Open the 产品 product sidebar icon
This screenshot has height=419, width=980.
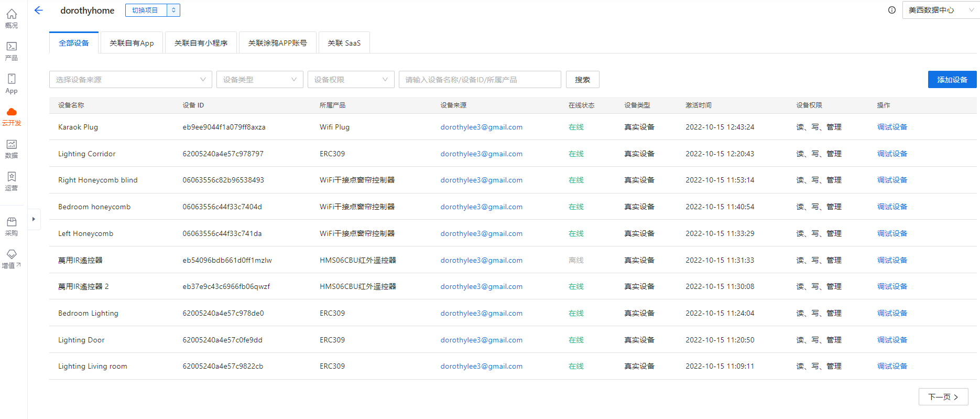pyautogui.click(x=12, y=51)
